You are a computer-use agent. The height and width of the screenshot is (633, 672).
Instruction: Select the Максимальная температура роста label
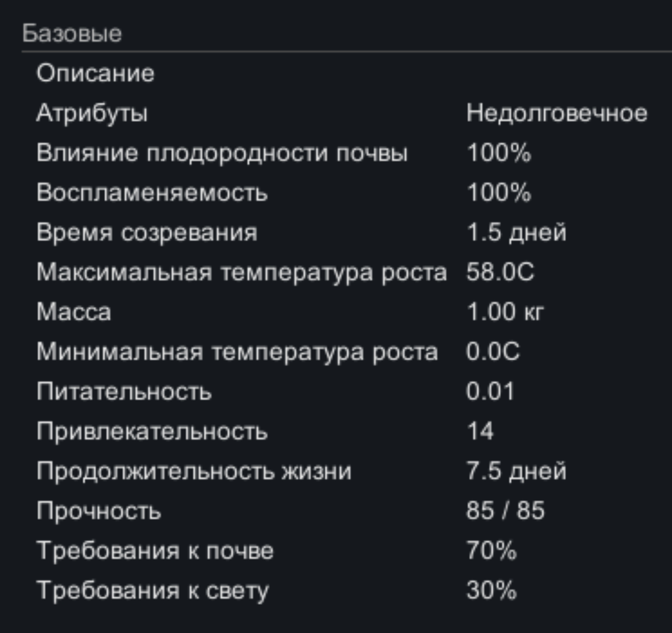242,272
